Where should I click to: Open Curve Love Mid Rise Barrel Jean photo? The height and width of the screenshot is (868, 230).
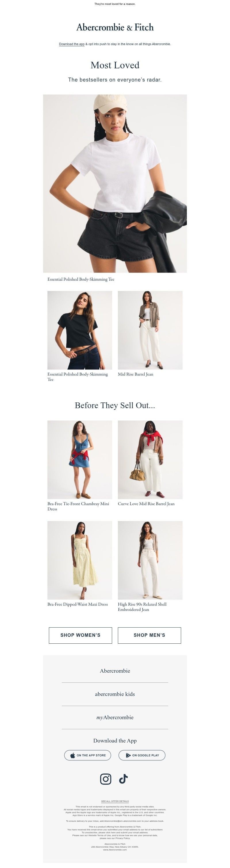150,460
